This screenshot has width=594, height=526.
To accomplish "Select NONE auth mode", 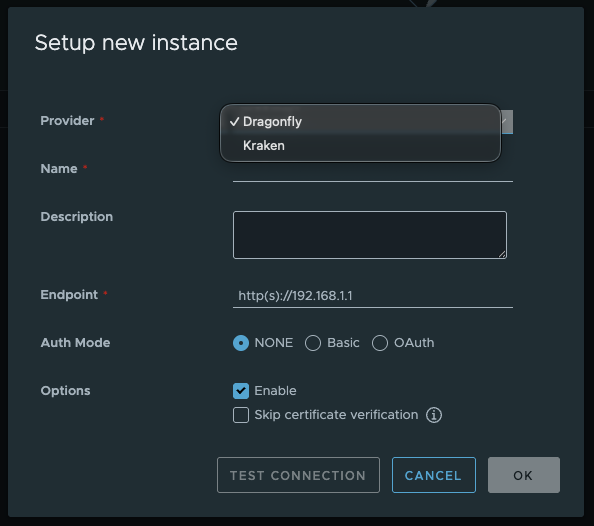I will pyautogui.click(x=241, y=343).
